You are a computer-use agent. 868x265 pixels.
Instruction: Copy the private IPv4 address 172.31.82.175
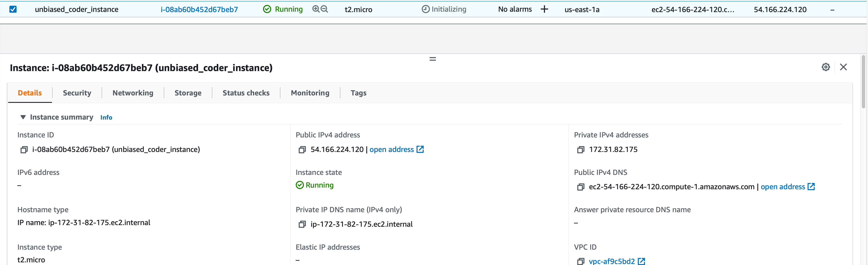pyautogui.click(x=580, y=149)
